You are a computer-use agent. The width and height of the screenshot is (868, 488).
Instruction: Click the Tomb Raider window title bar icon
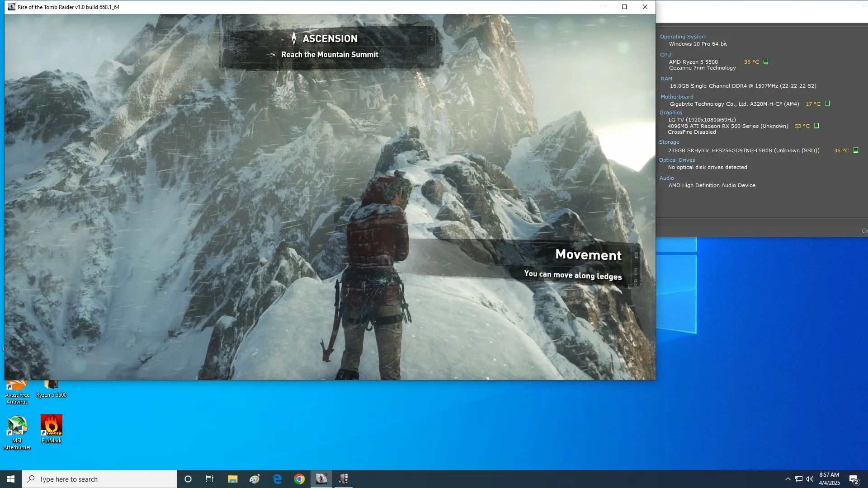pyautogui.click(x=11, y=7)
